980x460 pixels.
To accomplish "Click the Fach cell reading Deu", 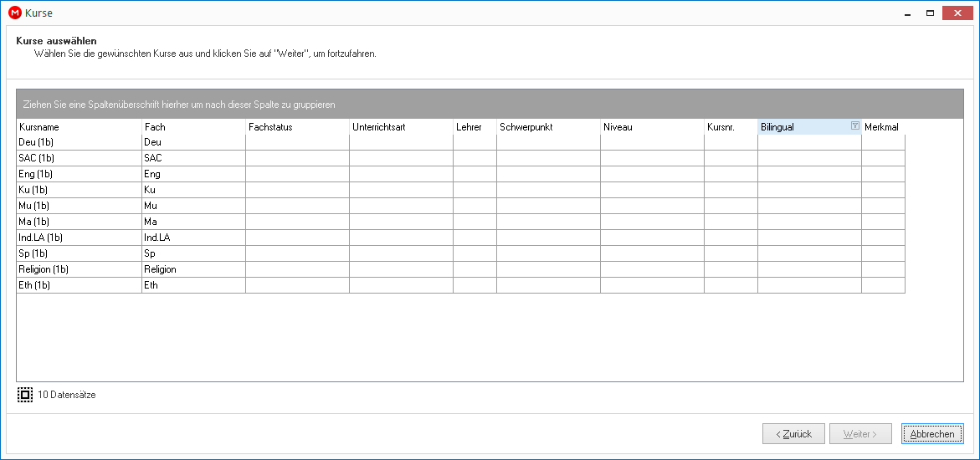I will [x=194, y=142].
